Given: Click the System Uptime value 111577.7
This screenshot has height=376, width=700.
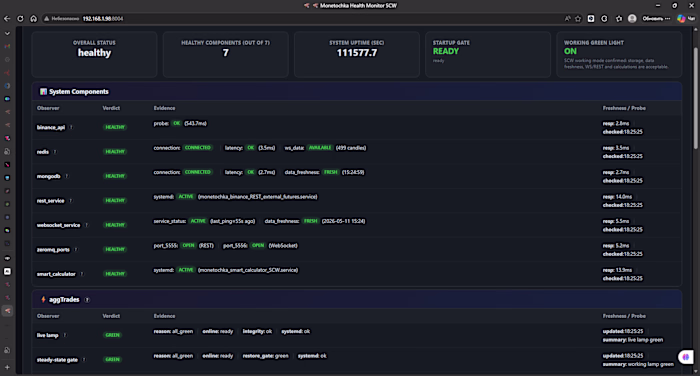Looking at the screenshot, I should 357,53.
